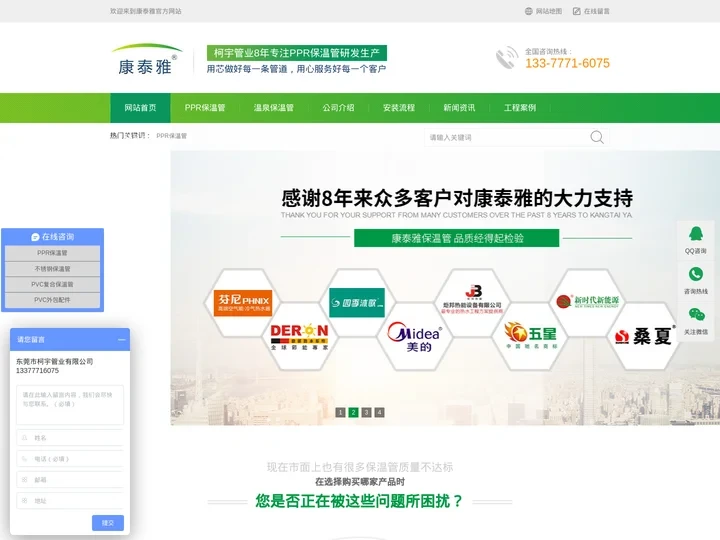The image size is (720, 540).
Task: Select PVC外包配件 consultation button
Action: (x=52, y=300)
